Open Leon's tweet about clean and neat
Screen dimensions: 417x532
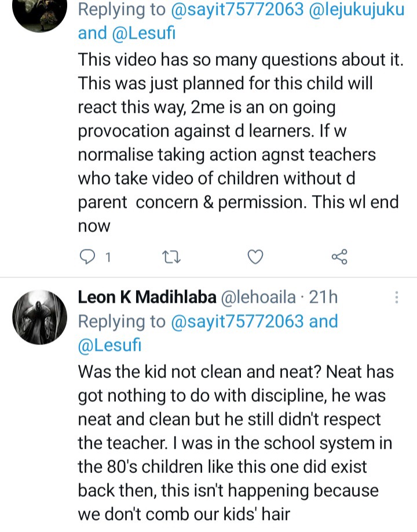pos(236,443)
